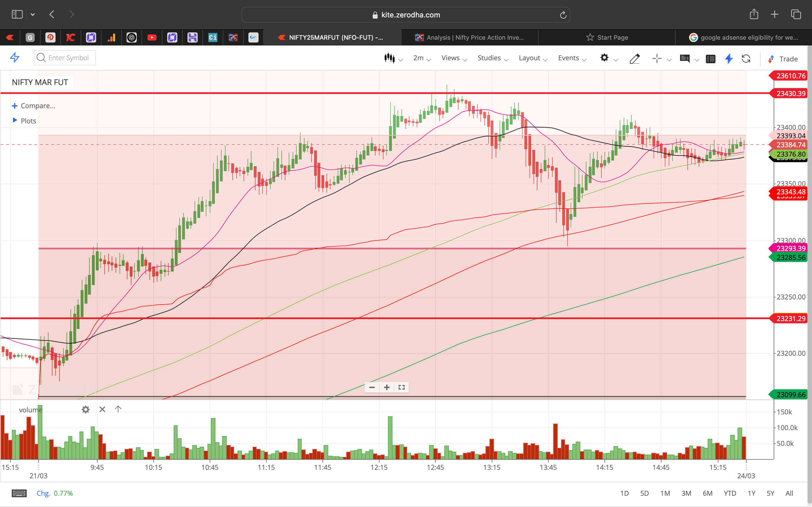812x507 pixels.
Task: Click the chart zoom-in plus control
Action: pyautogui.click(x=386, y=387)
